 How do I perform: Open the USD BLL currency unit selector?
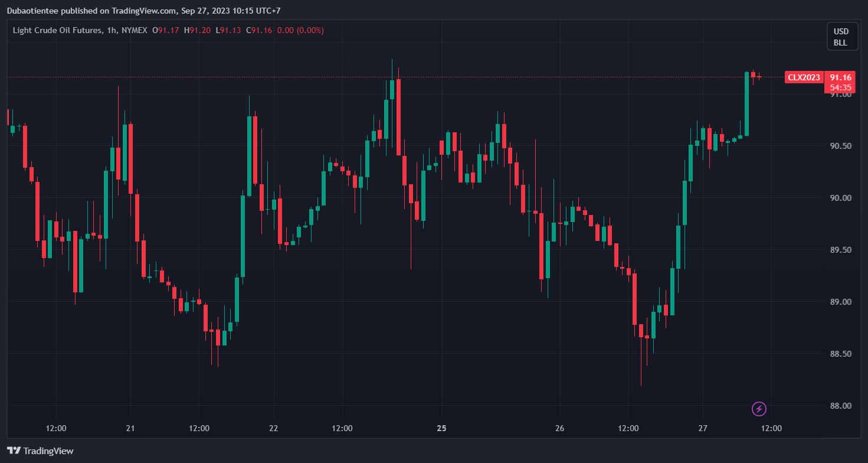click(840, 37)
